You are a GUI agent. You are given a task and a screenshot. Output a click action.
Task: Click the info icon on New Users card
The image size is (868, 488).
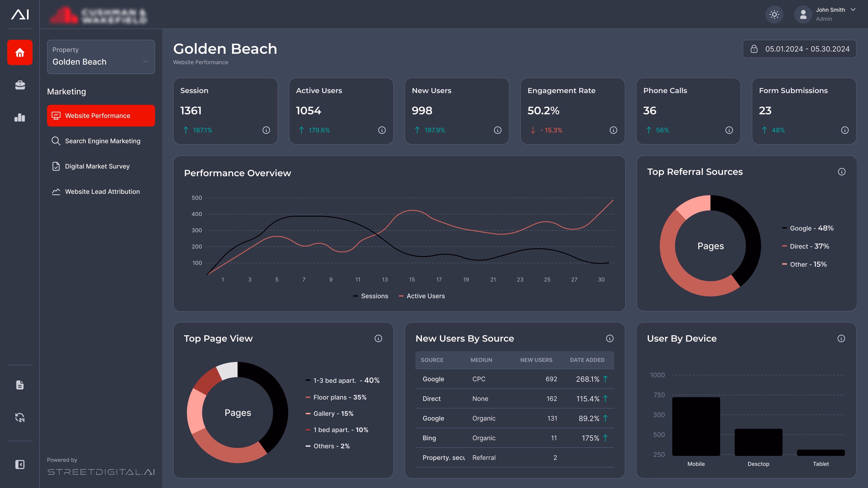point(498,130)
